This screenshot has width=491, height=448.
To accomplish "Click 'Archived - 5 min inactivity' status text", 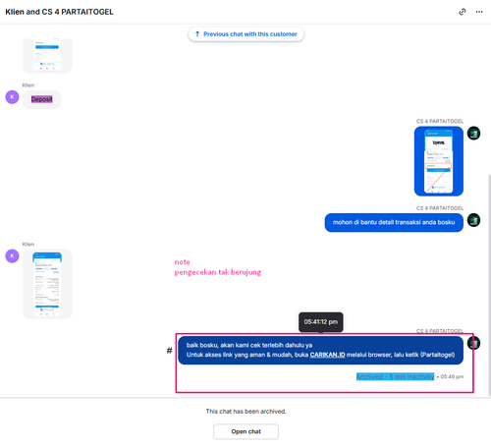I will click(395, 376).
